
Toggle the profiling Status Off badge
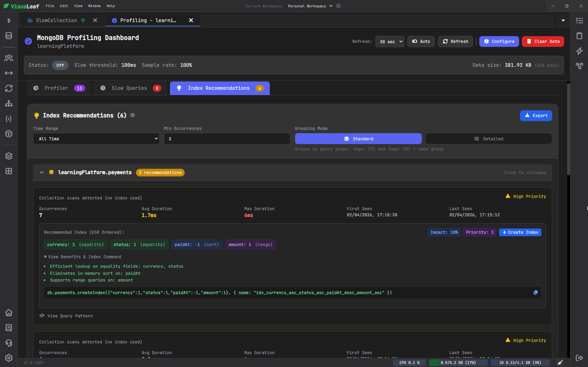click(x=60, y=65)
